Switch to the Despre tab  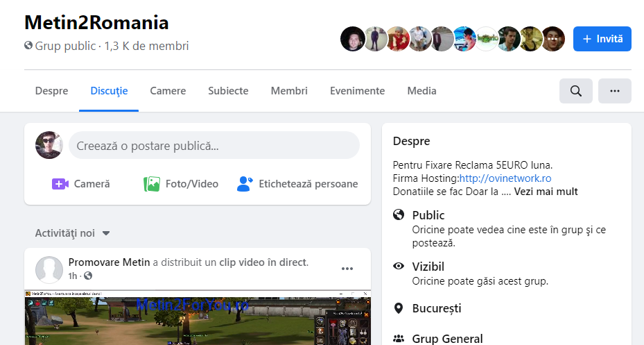point(52,91)
